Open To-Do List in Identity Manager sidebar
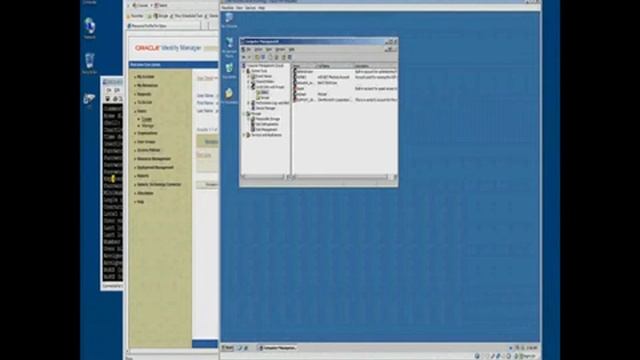This screenshot has width=640, height=360. click(x=144, y=102)
